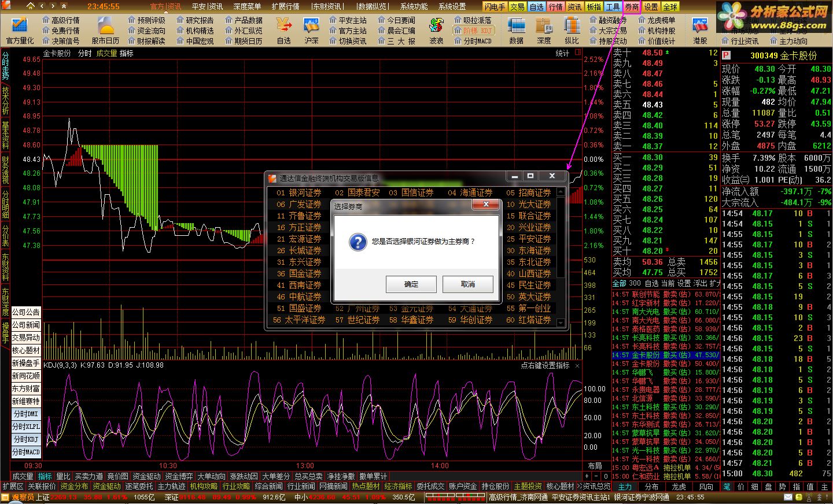Toggle the 分时KDJ side button
The height and width of the screenshot is (504, 833).
[26, 439]
